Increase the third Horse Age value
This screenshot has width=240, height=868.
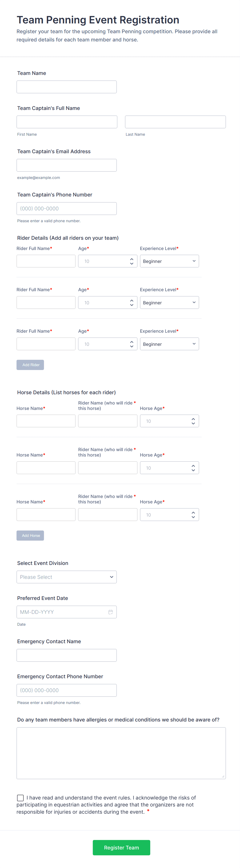pyautogui.click(x=193, y=513)
